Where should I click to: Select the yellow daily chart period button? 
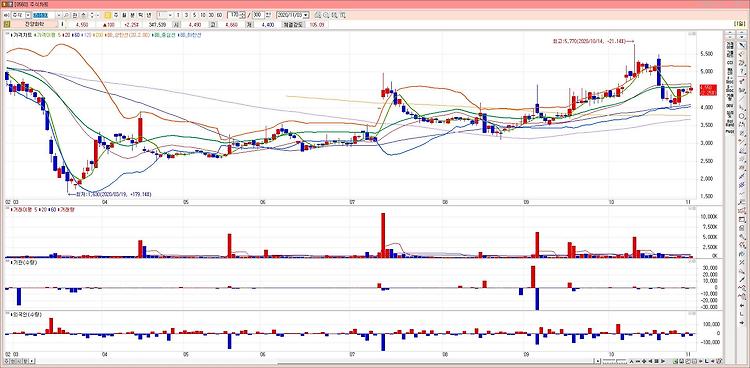coord(108,15)
